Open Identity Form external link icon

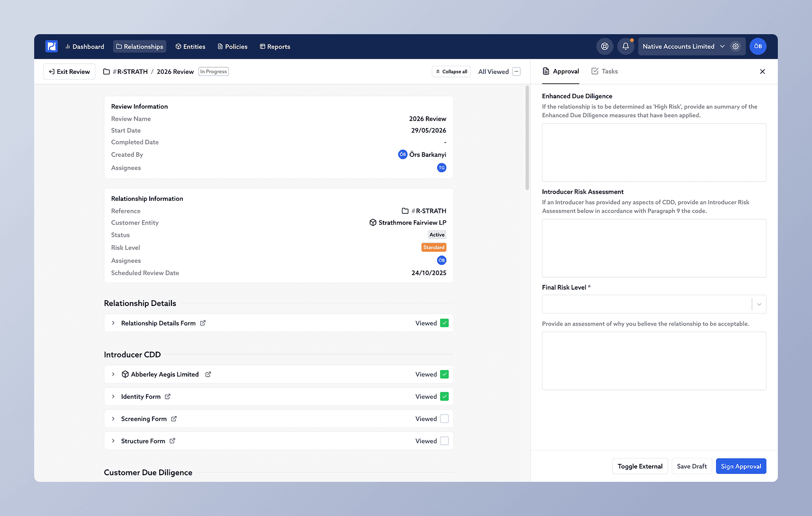tap(168, 397)
